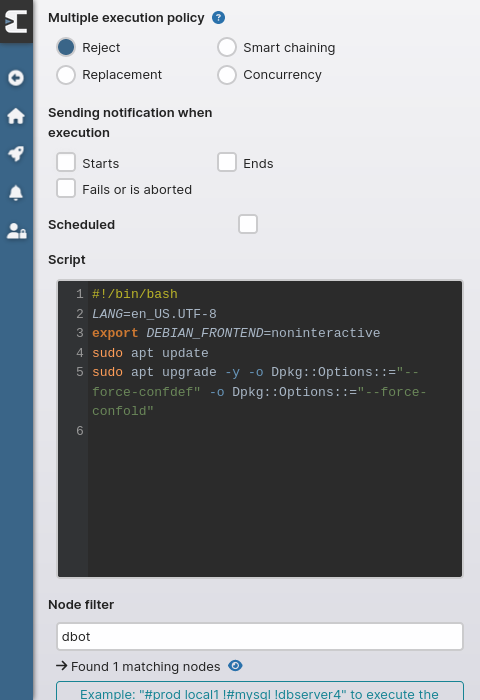This screenshot has width=480, height=700.
Task: Open the rocket launch icon
Action: (16, 154)
